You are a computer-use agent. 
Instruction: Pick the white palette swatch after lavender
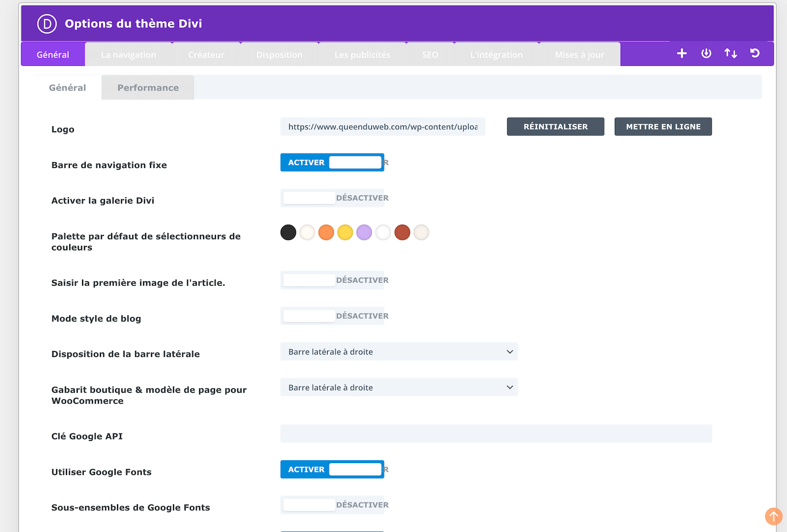pyautogui.click(x=383, y=232)
